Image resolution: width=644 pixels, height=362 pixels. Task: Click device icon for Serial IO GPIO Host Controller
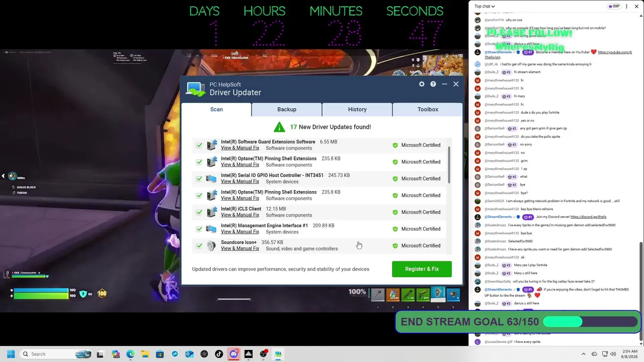pyautogui.click(x=211, y=178)
